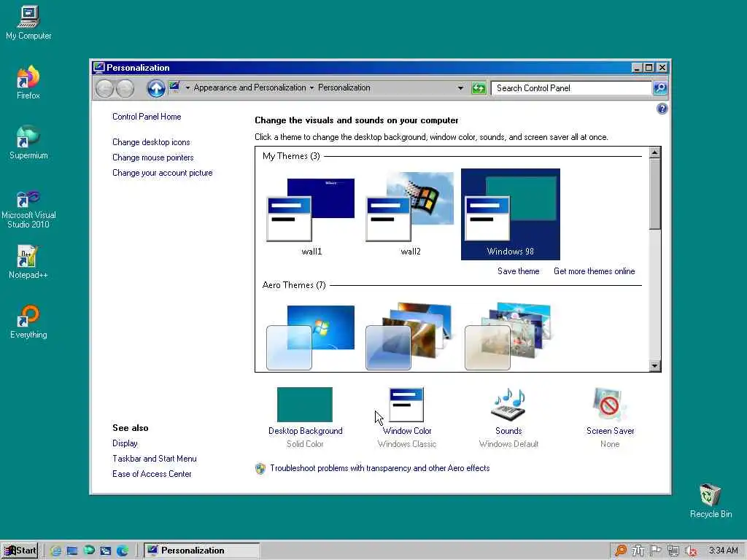
Task: Open My Computer desktop icon
Action: coord(28,23)
